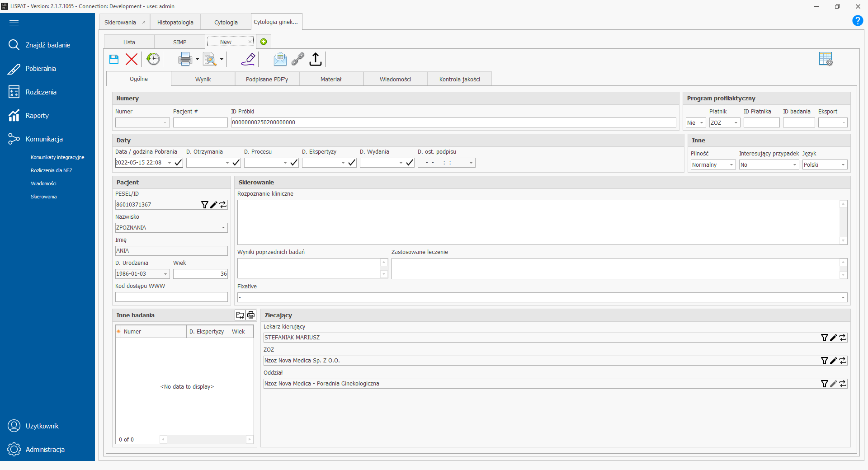868x470 pixels.
Task: Click the printer icon in toolbar
Action: (185, 59)
